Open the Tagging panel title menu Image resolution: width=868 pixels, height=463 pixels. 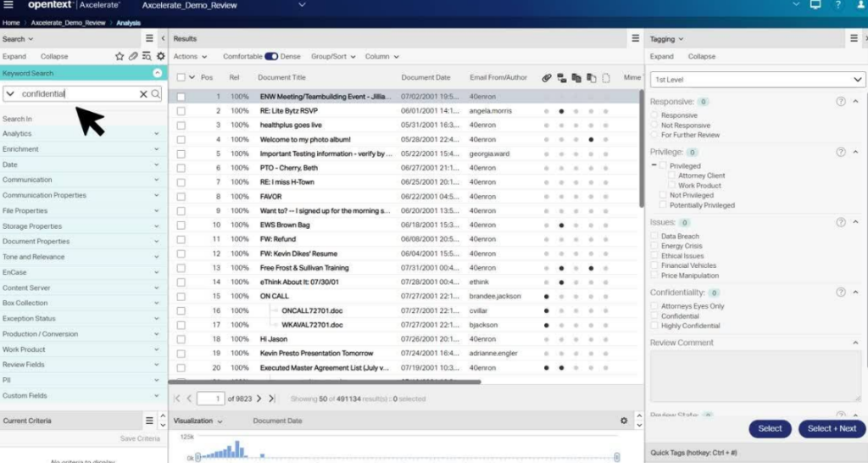[x=666, y=39]
